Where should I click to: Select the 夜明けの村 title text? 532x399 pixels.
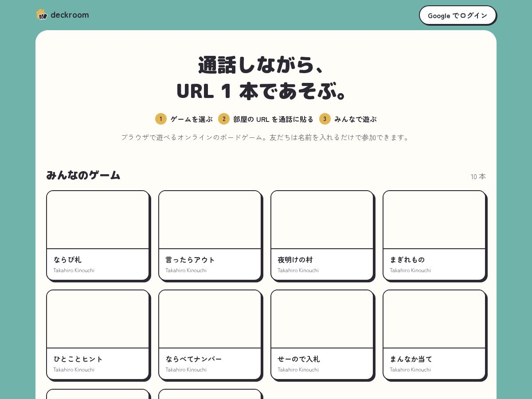click(x=295, y=260)
